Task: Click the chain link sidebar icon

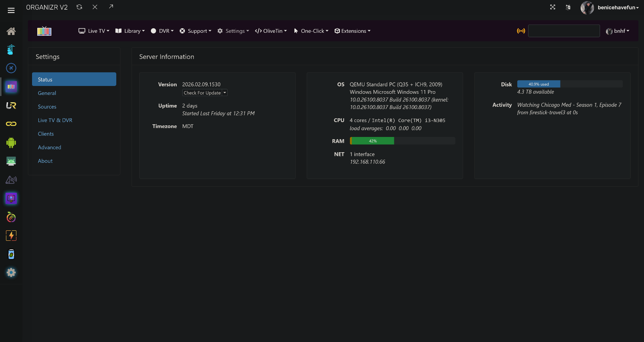Action: pos(11,124)
